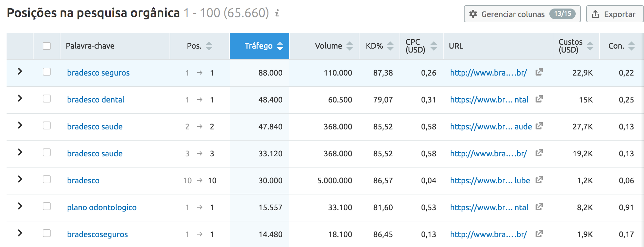Open URL link in plano odontologico row
The image size is (644, 247).
(x=489, y=208)
